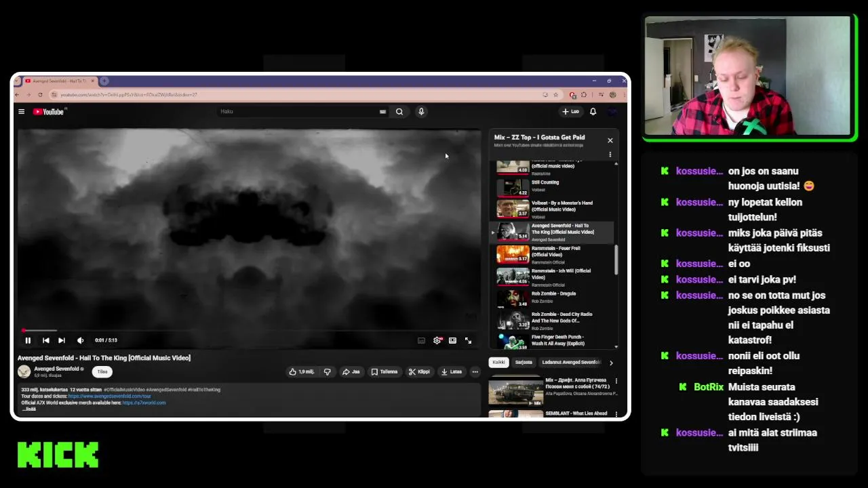Open options for SEMBLANT What Lies Ahead
Viewport: 868px width, 488px height.
(x=616, y=413)
